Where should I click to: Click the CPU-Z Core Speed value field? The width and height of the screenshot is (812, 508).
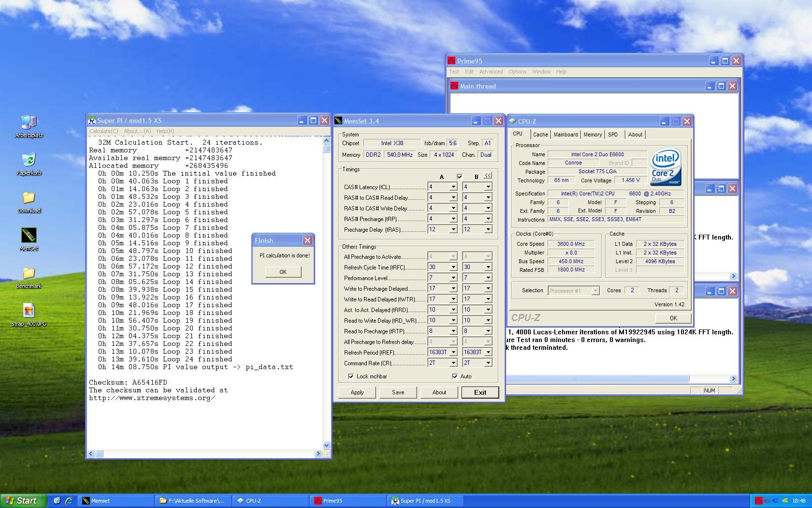pyautogui.click(x=571, y=244)
